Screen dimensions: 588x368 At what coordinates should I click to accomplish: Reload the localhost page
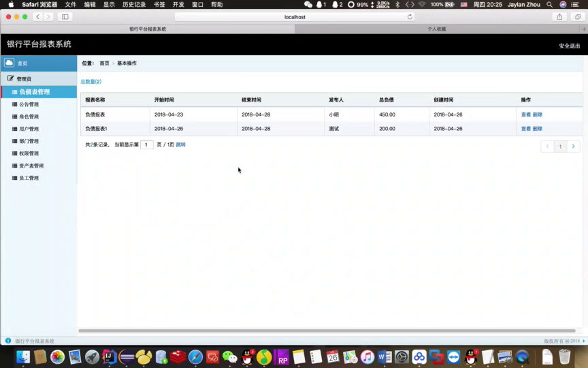tap(410, 16)
